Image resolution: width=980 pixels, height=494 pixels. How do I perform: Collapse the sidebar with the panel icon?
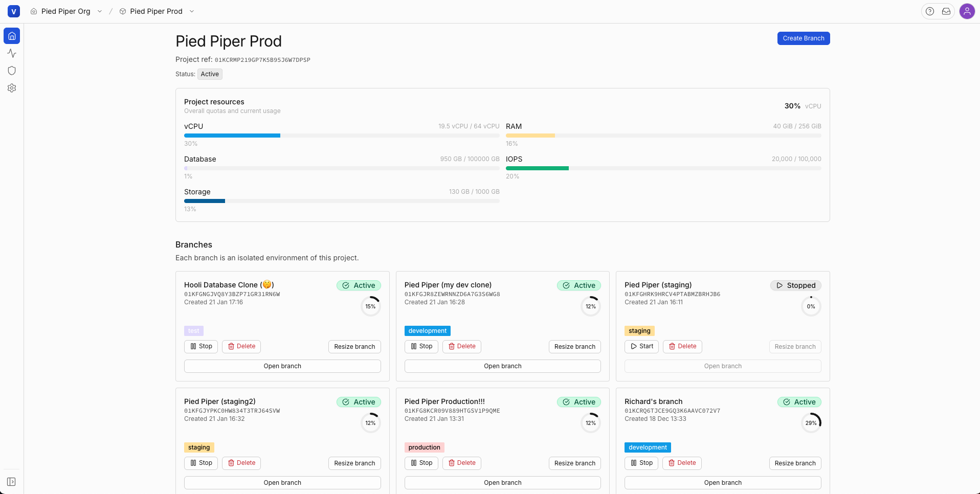12,481
